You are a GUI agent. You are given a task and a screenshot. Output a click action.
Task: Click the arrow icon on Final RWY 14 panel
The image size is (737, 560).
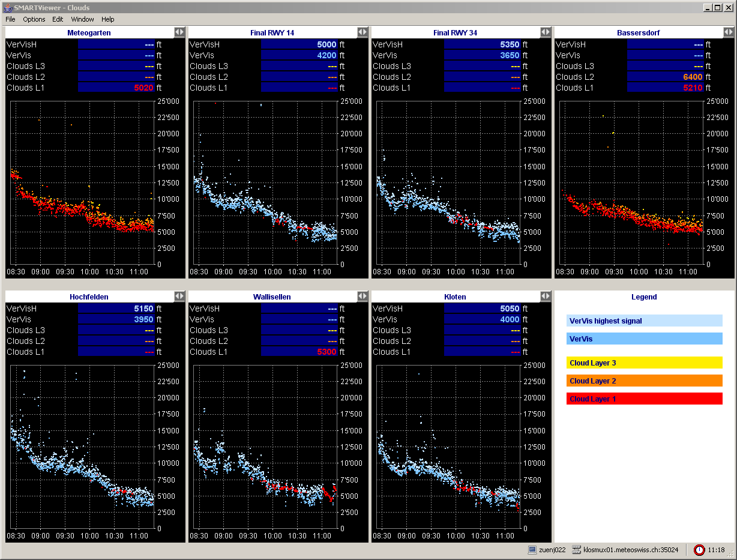pos(362,32)
